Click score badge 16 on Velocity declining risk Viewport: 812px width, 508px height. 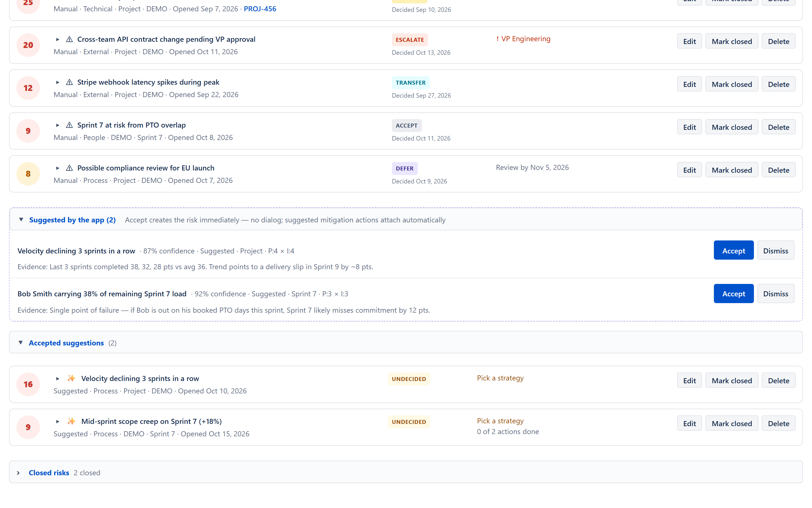click(28, 384)
